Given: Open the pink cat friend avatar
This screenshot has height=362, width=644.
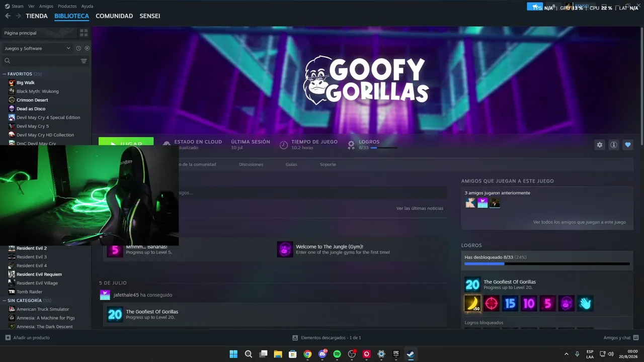Looking at the screenshot, I should [x=482, y=203].
